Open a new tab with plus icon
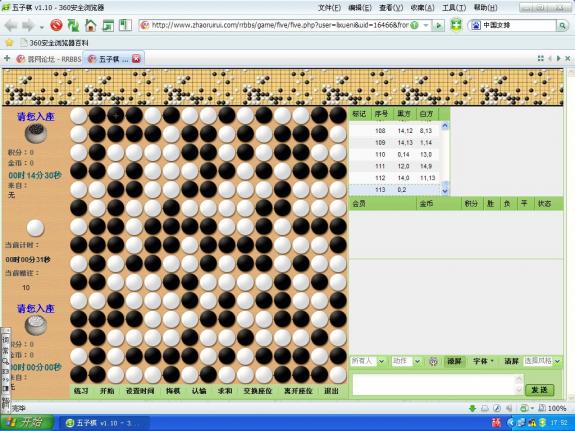Image resolution: width=575 pixels, height=431 pixels. point(7,58)
